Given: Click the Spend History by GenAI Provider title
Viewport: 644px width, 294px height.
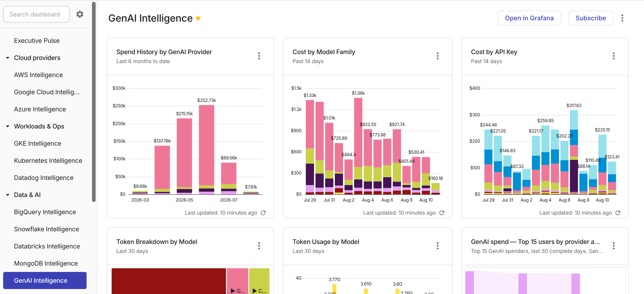Looking at the screenshot, I should click(x=164, y=52).
